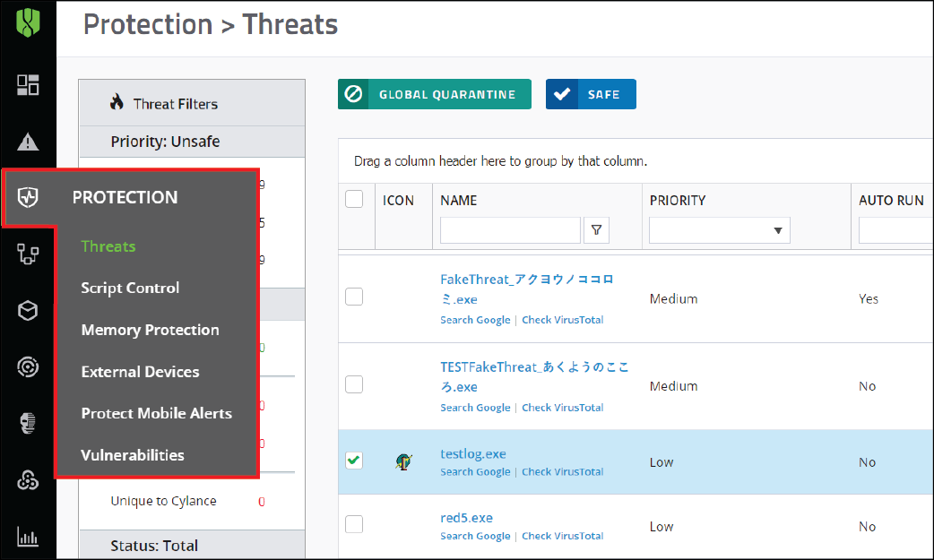934x560 pixels.
Task: Open the cube package sidebar icon
Action: point(28,310)
